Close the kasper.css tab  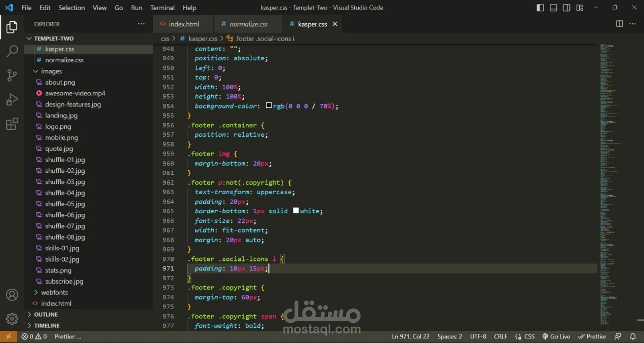[x=335, y=24]
